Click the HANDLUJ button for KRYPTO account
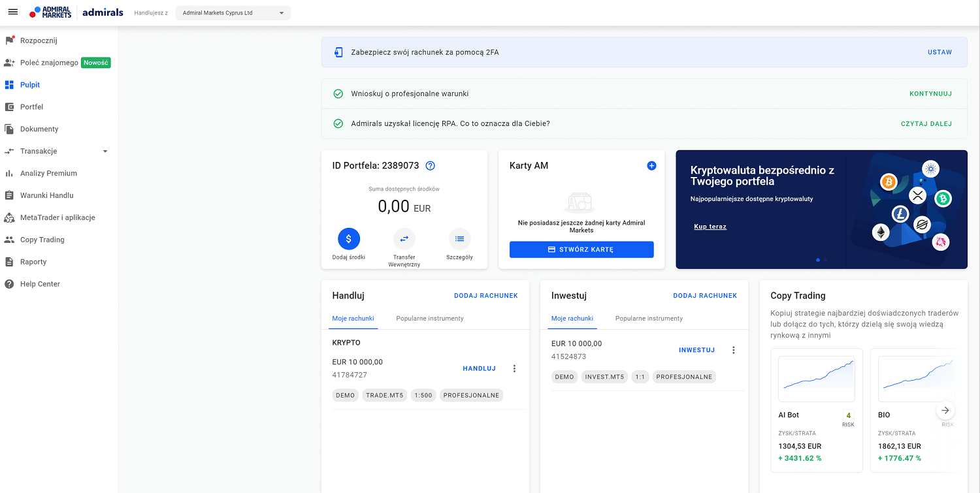 479,369
